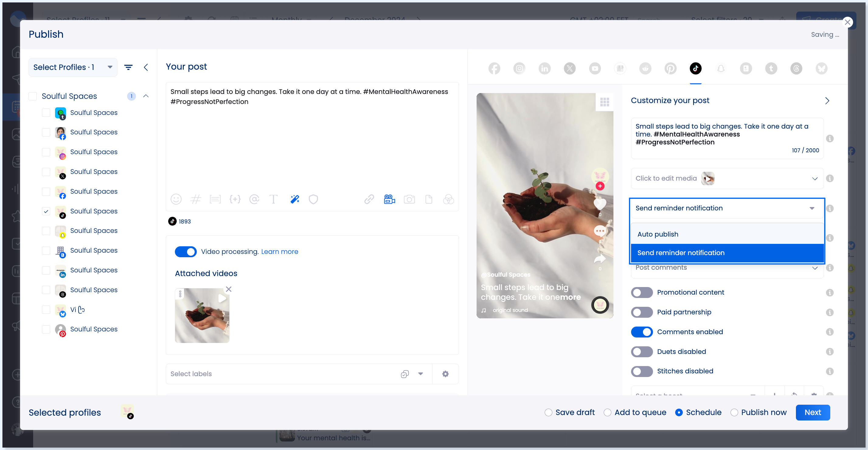The width and height of the screenshot is (868, 450).
Task: Insert a hashtag with the # icon
Action: click(x=196, y=199)
